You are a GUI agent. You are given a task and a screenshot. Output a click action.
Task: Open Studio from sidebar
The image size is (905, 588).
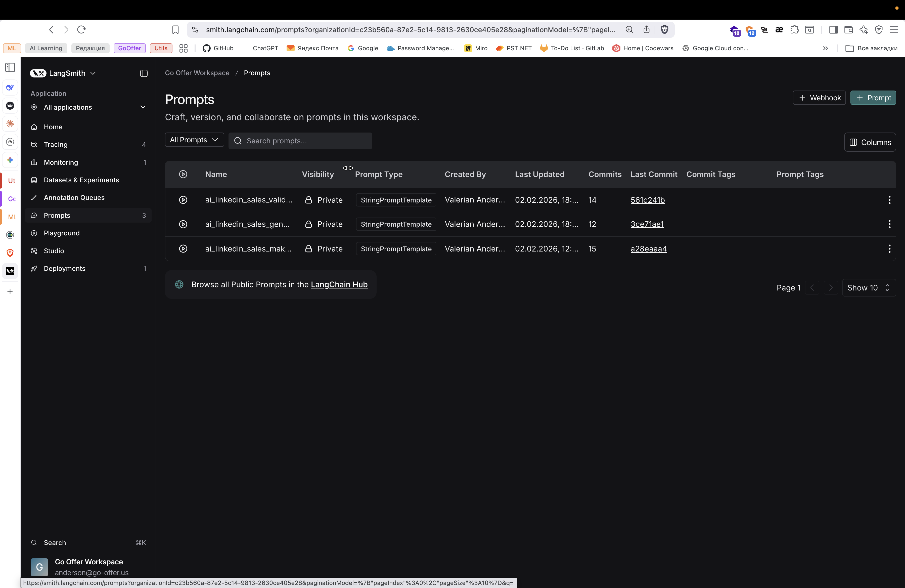tap(54, 251)
